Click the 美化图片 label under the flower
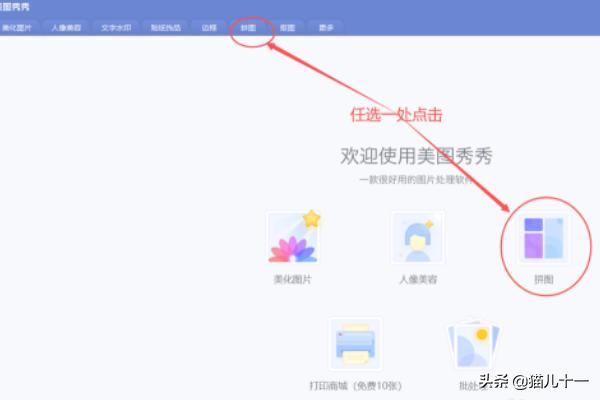The height and width of the screenshot is (400, 600). click(x=292, y=279)
